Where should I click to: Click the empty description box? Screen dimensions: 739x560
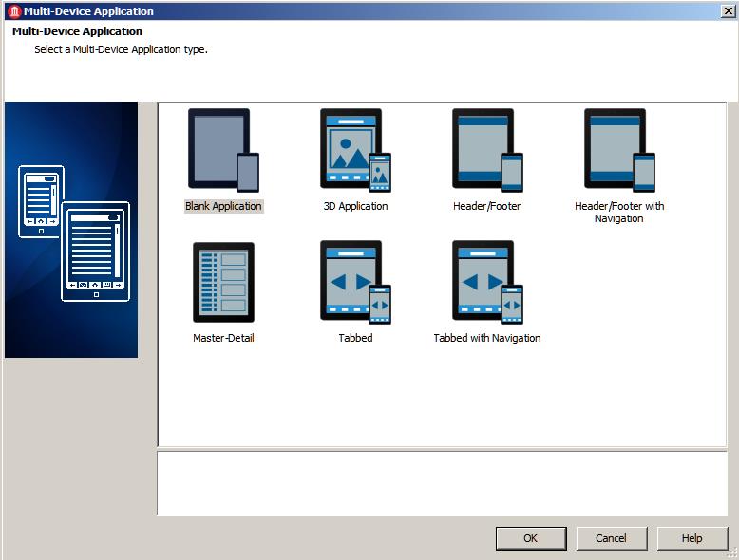[x=442, y=484]
